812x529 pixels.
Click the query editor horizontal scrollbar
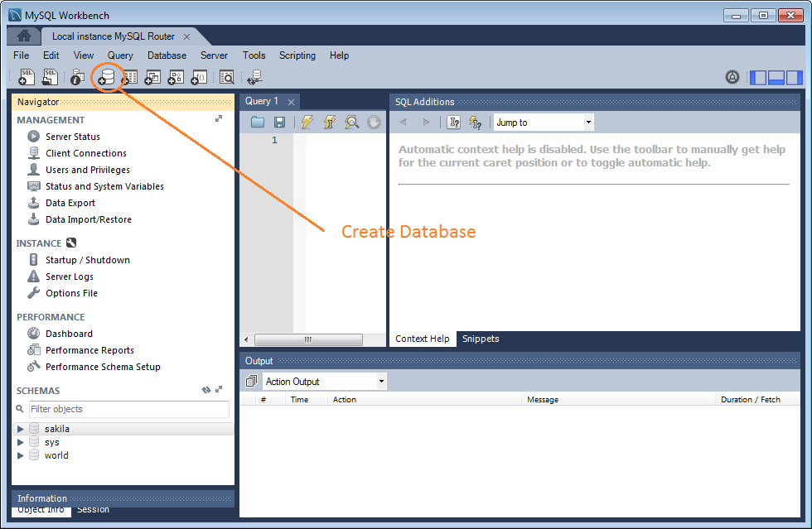pos(307,339)
